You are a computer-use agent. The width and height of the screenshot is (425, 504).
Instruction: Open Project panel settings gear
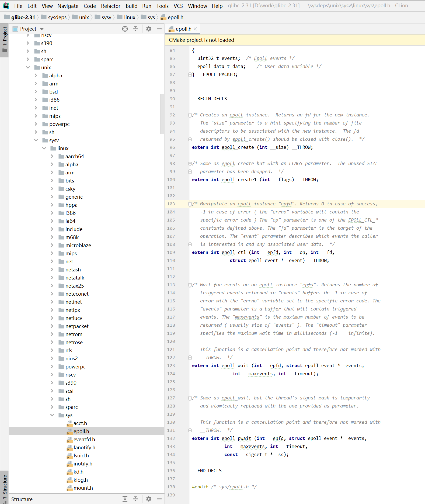(x=149, y=29)
